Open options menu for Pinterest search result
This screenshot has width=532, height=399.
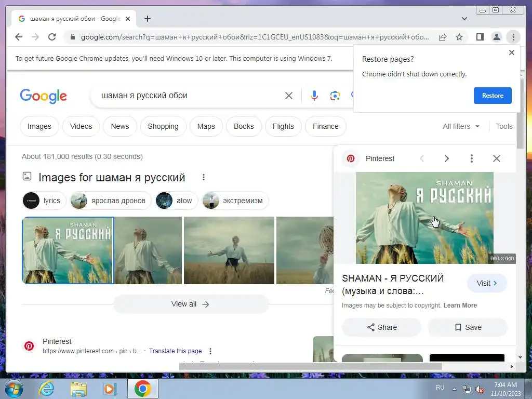[210, 351]
